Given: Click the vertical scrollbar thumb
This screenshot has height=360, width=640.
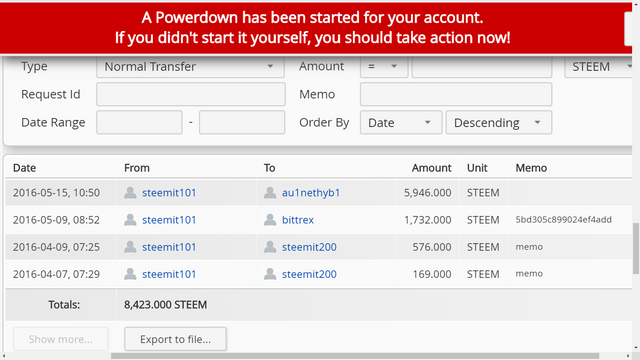Looking at the screenshot, I should coord(636,248).
